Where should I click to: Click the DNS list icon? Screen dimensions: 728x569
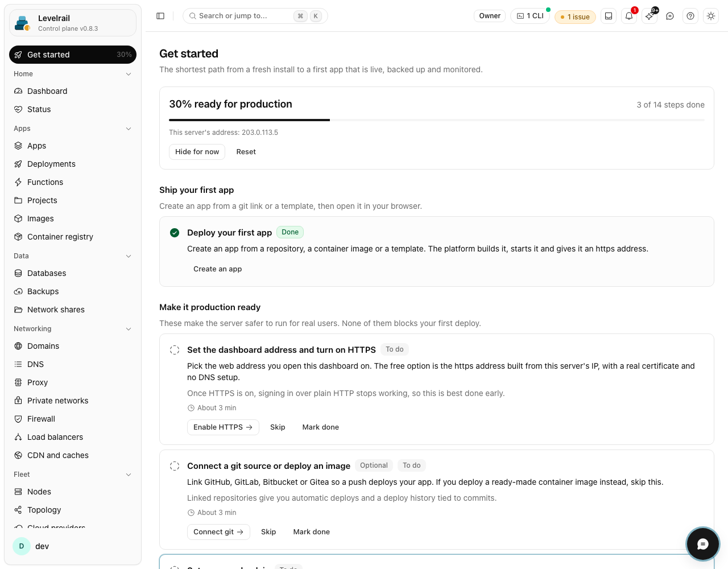point(18,364)
